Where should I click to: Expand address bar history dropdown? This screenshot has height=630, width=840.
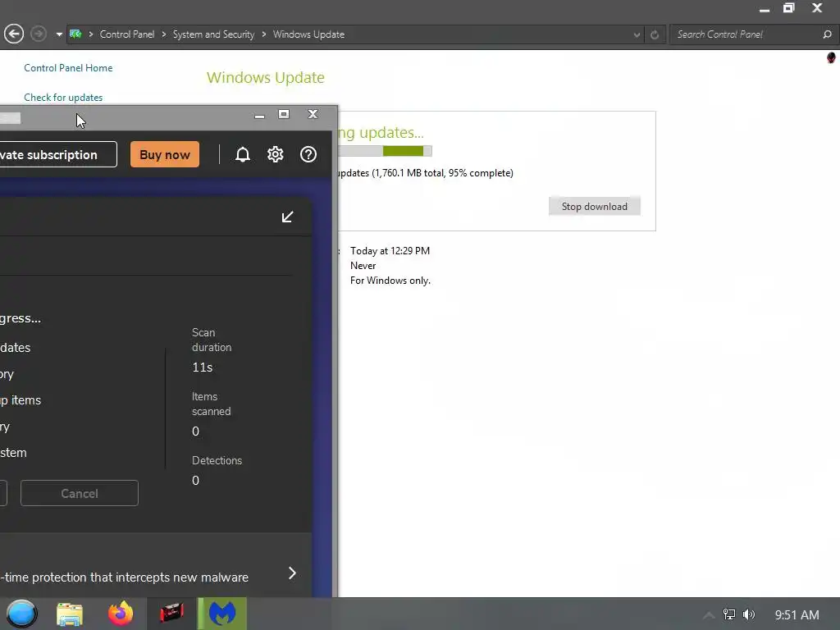click(x=637, y=34)
